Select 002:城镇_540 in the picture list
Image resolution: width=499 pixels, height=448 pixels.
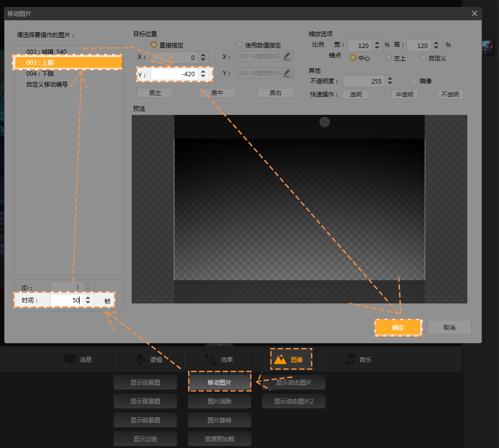coord(46,51)
